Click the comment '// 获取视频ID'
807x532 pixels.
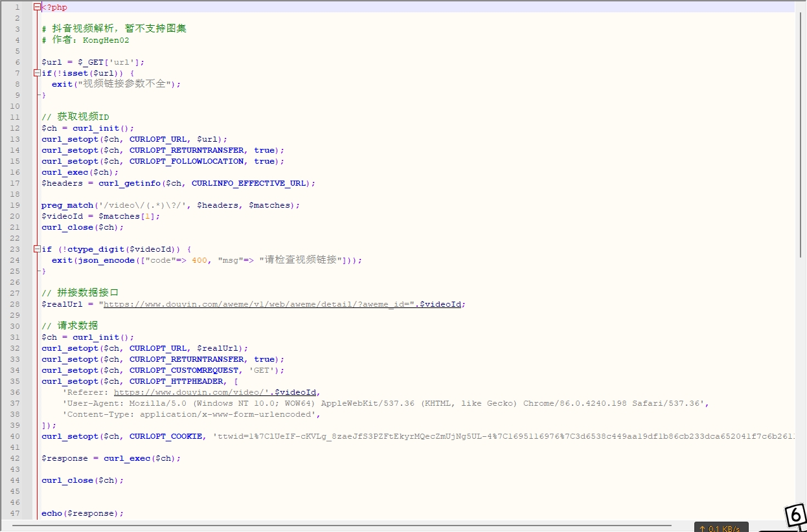point(75,117)
